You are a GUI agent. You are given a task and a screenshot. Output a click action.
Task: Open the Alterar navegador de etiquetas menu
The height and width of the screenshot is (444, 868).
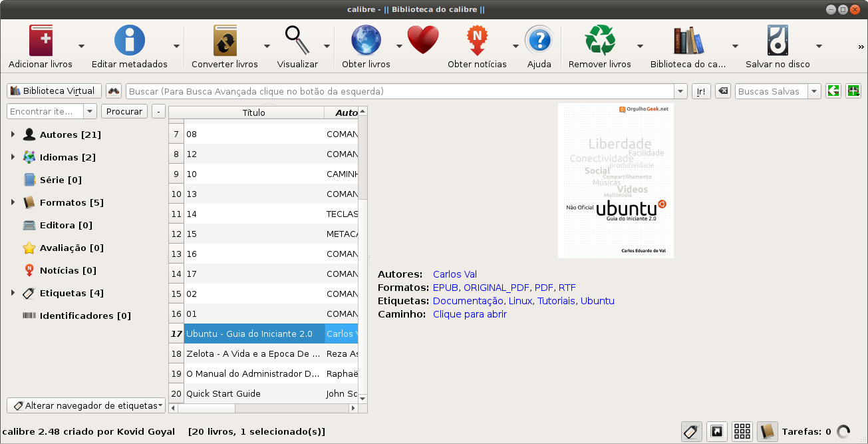tap(85, 405)
